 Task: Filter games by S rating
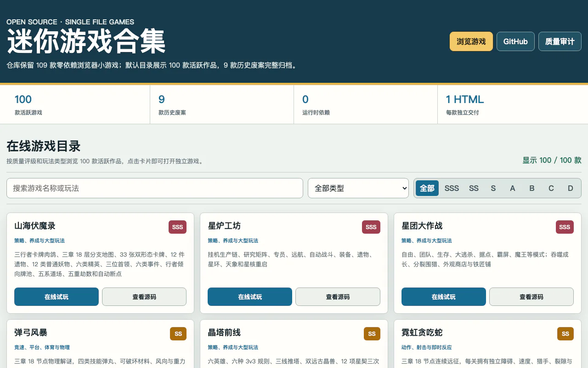click(493, 188)
